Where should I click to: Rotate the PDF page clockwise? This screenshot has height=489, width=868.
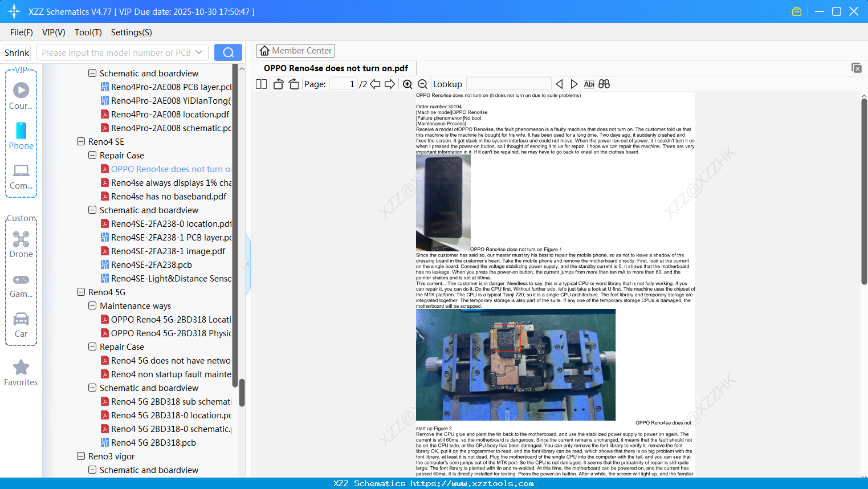(294, 84)
